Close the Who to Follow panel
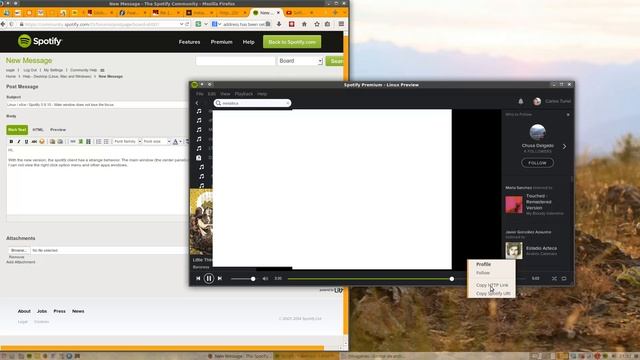The height and width of the screenshot is (360, 640). click(x=568, y=115)
